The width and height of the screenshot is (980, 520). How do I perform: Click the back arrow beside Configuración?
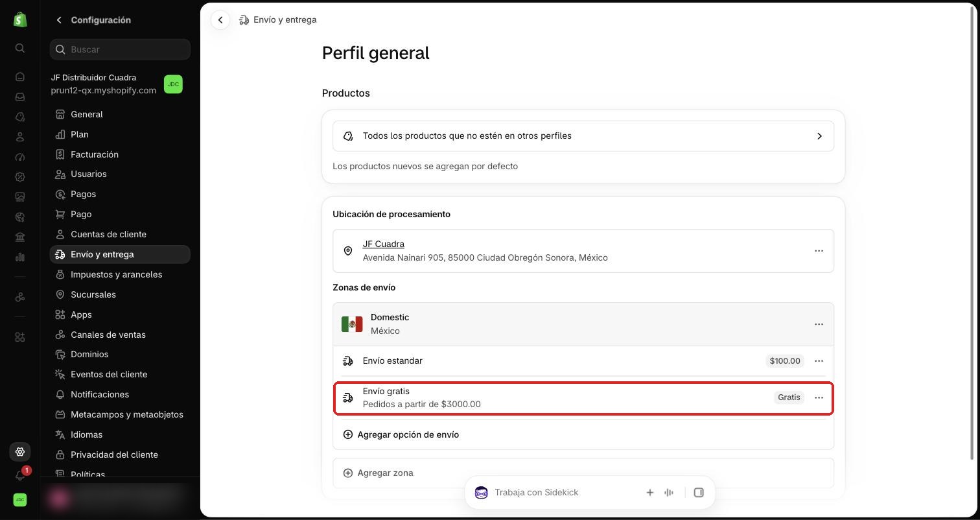tap(59, 20)
